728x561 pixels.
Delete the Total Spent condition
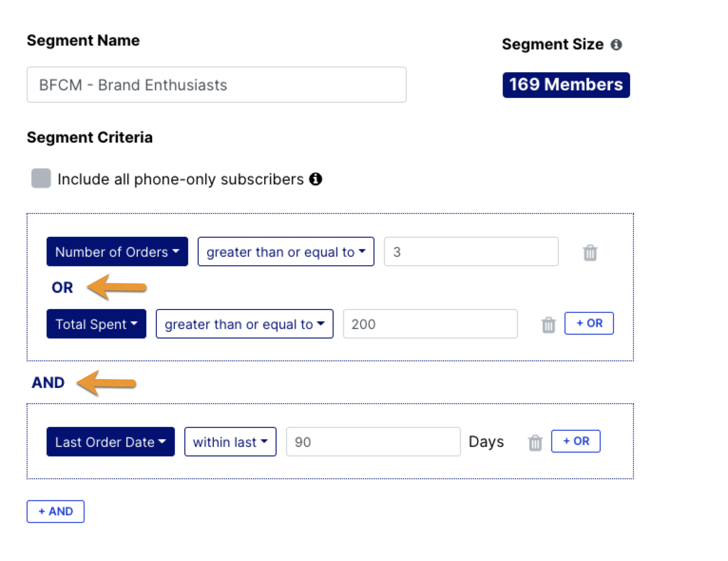click(x=548, y=325)
